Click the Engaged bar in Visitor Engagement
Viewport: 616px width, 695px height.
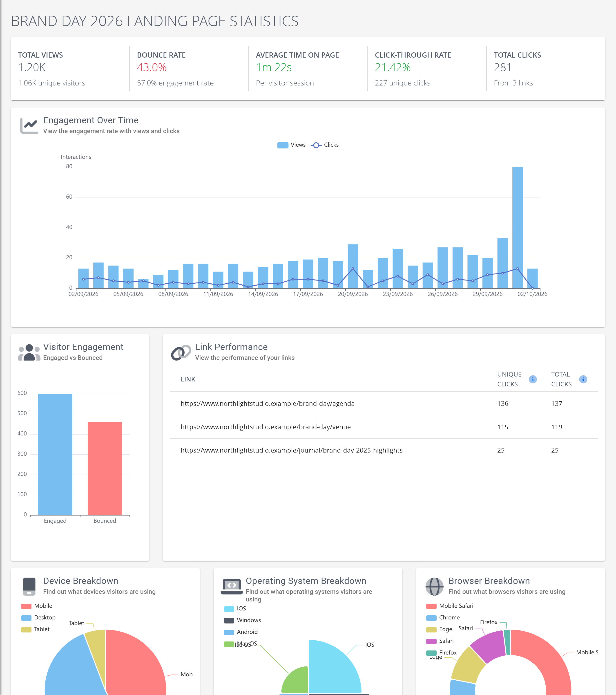pyautogui.click(x=55, y=454)
